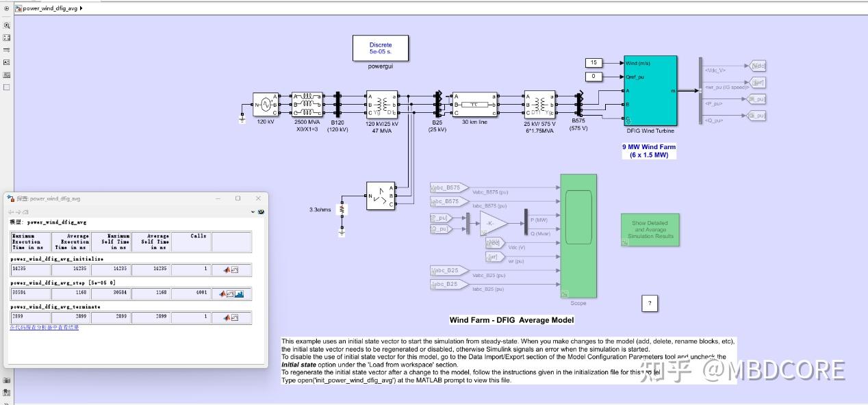Click the Zoom In tool in left palette
The width and height of the screenshot is (868, 405).
coord(7,25)
